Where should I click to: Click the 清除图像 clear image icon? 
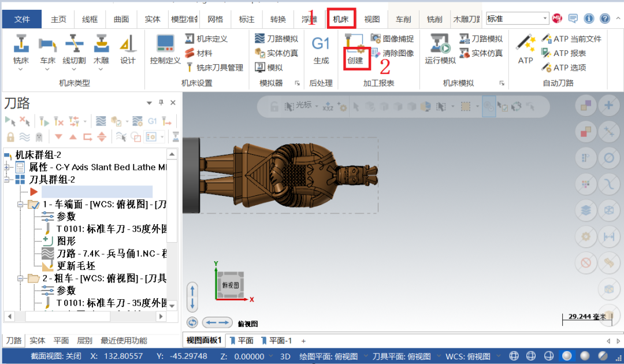pos(392,53)
